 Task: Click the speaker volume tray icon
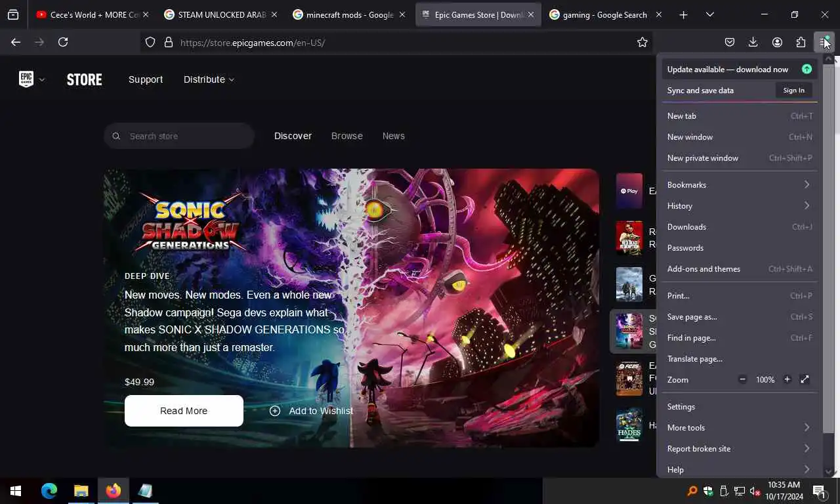point(755,491)
